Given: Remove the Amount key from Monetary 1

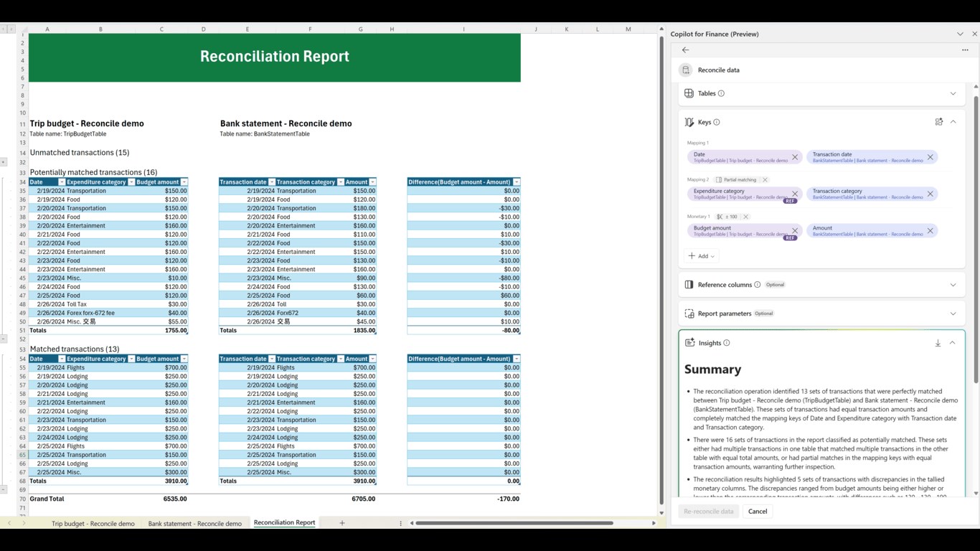Looking at the screenshot, I should [x=930, y=230].
